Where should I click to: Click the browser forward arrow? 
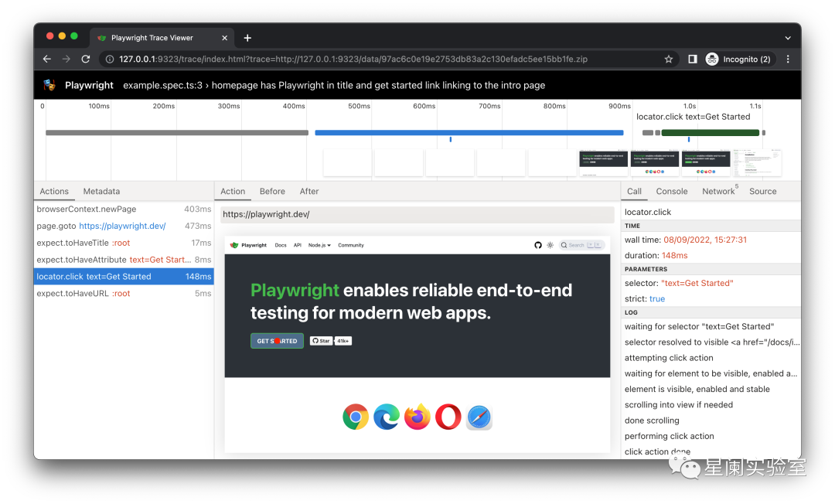[x=66, y=59]
